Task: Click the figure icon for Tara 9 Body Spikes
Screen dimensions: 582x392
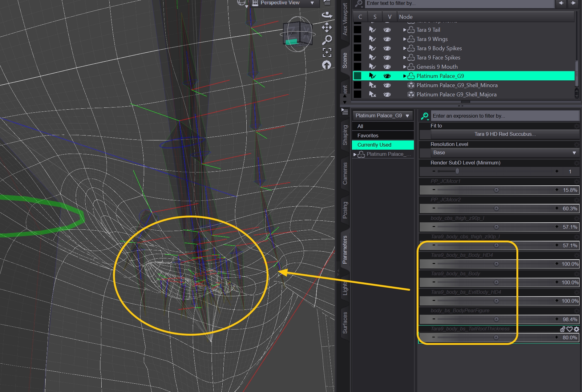Action: coord(411,48)
